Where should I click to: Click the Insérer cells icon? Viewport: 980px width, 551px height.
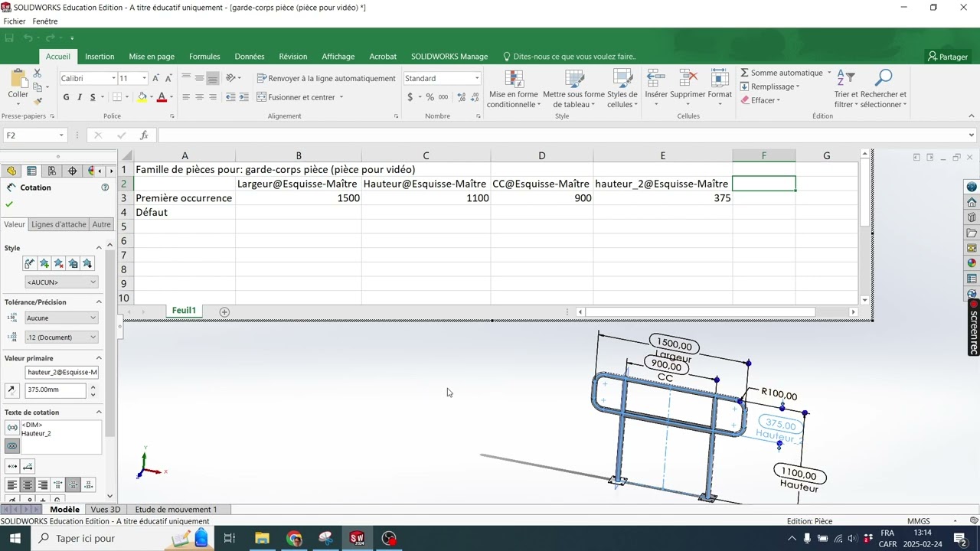tap(656, 79)
